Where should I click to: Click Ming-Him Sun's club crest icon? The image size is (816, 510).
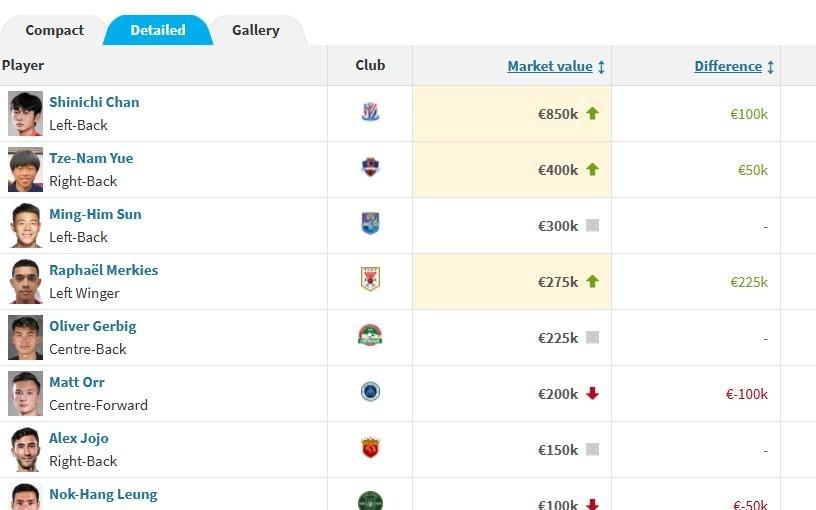point(370,224)
